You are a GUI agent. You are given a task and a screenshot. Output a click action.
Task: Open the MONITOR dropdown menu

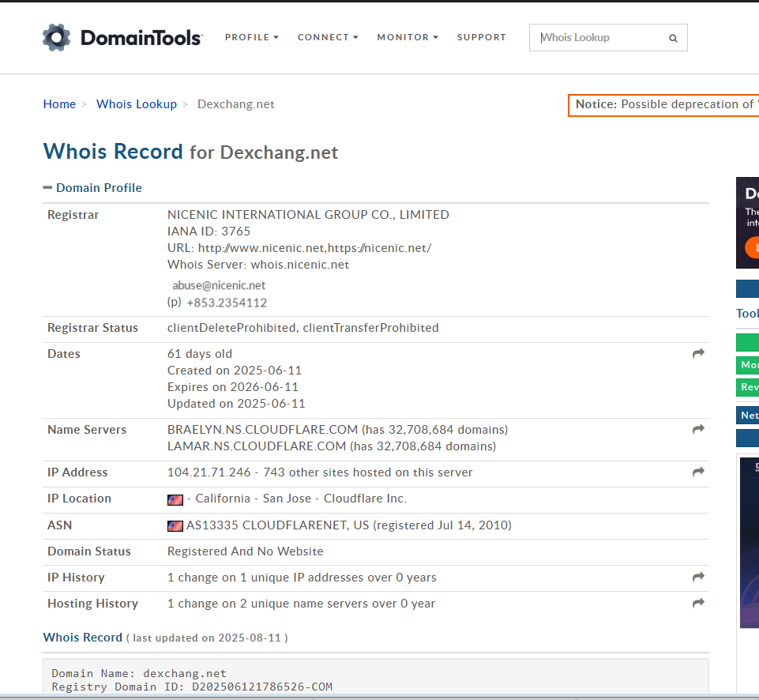(408, 37)
